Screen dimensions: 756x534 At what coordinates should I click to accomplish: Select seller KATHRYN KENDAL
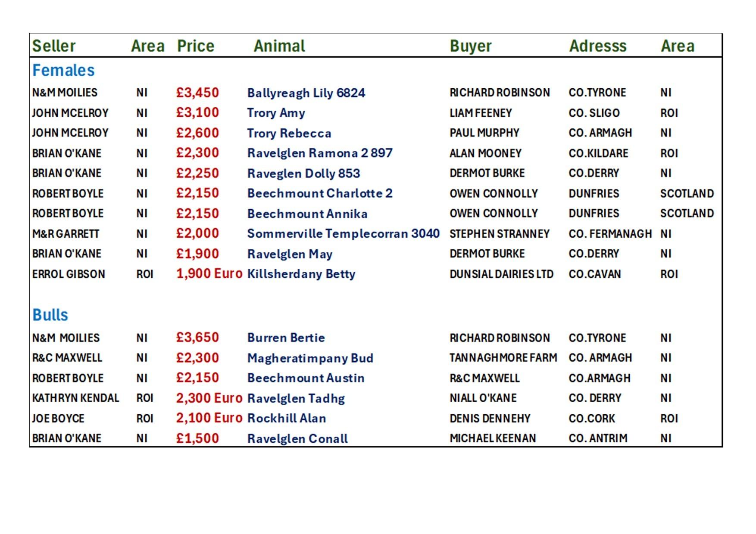click(x=75, y=398)
